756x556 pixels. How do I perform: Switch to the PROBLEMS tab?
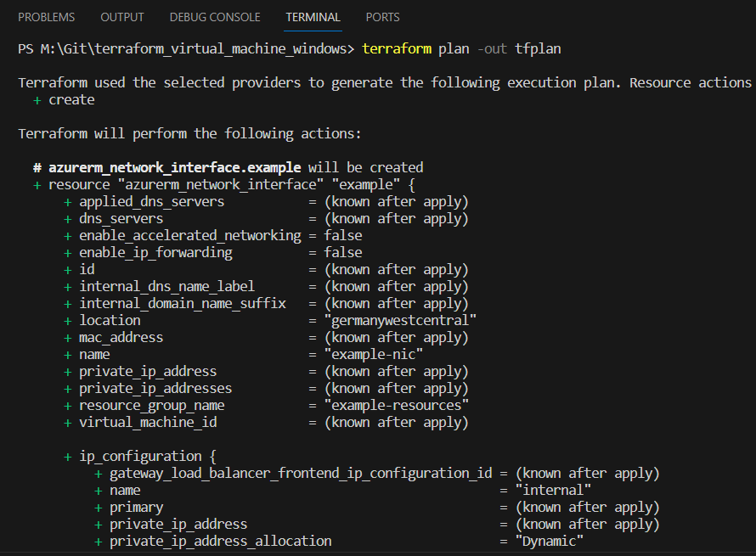[46, 17]
